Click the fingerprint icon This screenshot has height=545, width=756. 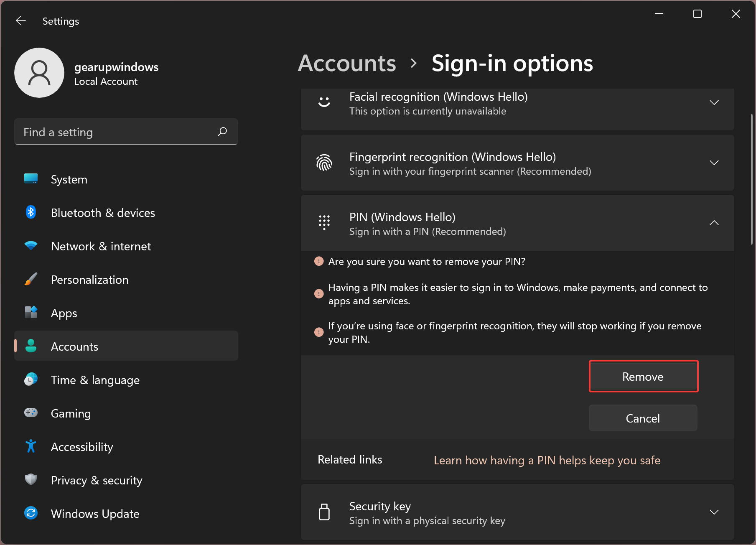pos(324,163)
